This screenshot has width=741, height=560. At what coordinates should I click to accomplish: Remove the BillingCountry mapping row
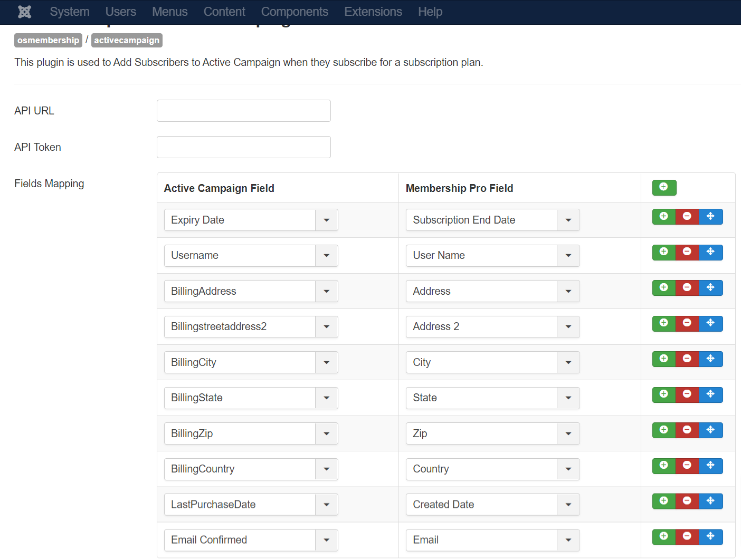(x=687, y=466)
